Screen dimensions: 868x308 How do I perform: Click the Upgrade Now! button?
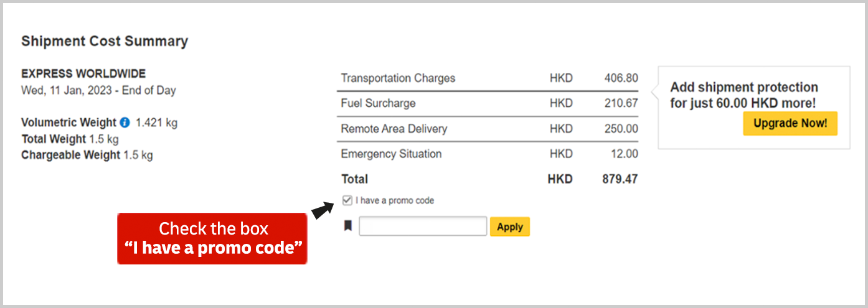(x=790, y=123)
